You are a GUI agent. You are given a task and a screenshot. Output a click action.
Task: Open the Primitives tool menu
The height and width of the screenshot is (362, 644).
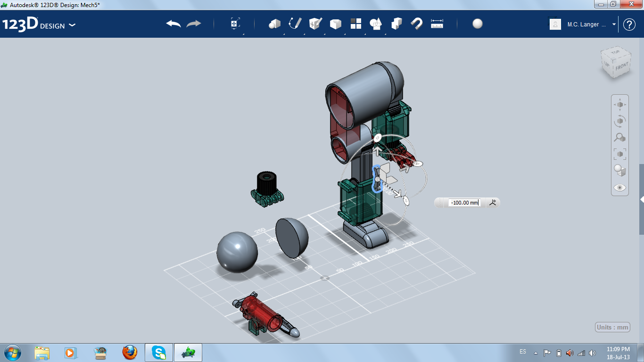click(274, 24)
